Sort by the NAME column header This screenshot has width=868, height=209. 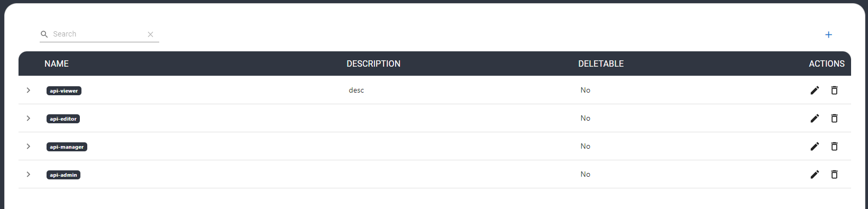pos(57,63)
